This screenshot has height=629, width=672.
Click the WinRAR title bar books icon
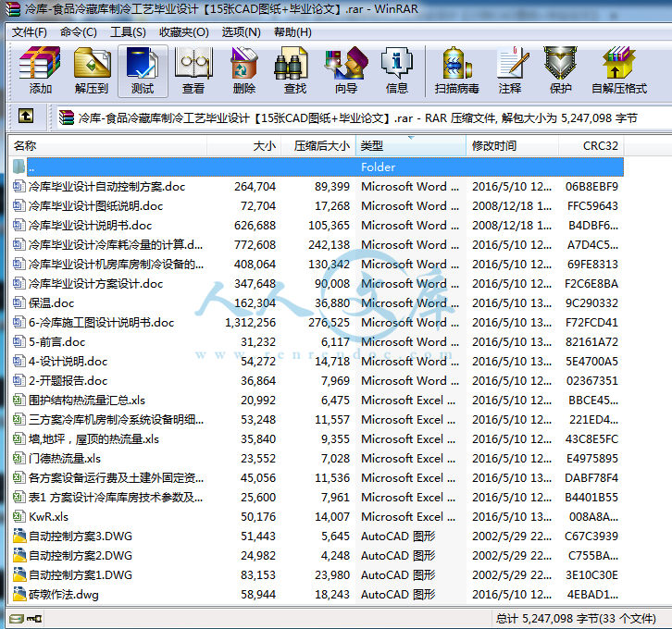[x=12, y=9]
